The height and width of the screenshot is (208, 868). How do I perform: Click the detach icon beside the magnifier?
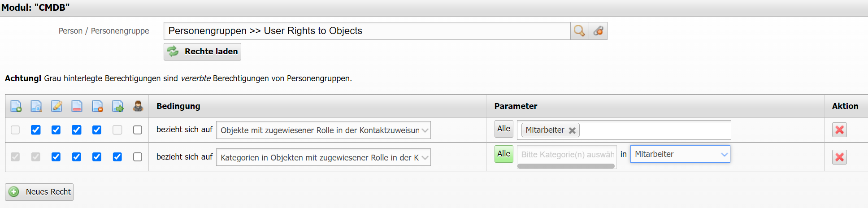(598, 31)
